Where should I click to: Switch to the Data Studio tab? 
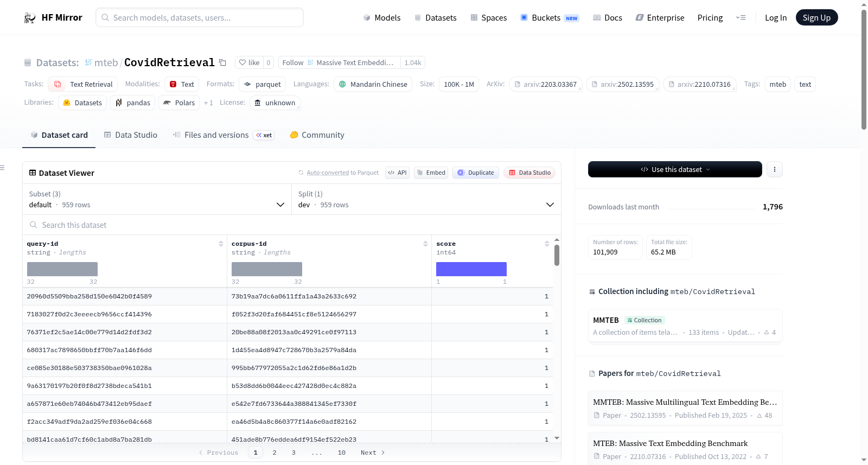(130, 135)
